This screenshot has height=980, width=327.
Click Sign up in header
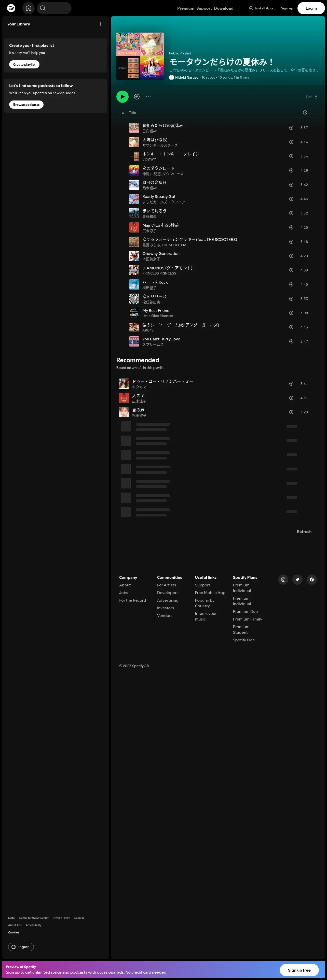click(287, 8)
